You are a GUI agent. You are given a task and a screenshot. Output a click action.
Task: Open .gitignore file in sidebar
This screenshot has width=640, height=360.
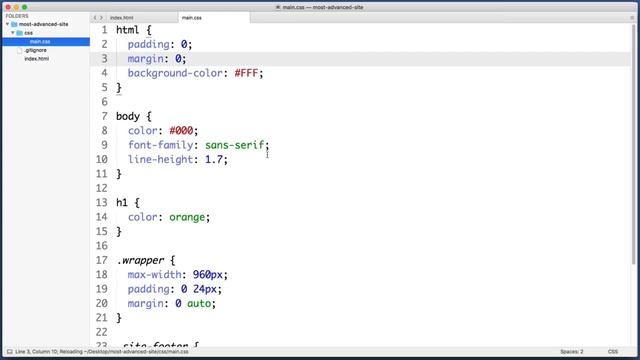[x=36, y=50]
